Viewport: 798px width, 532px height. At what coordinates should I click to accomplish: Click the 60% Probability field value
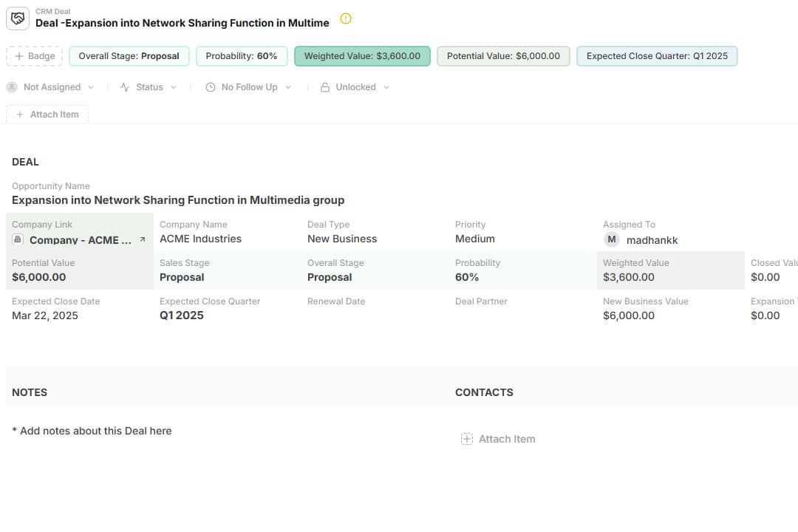point(467,277)
